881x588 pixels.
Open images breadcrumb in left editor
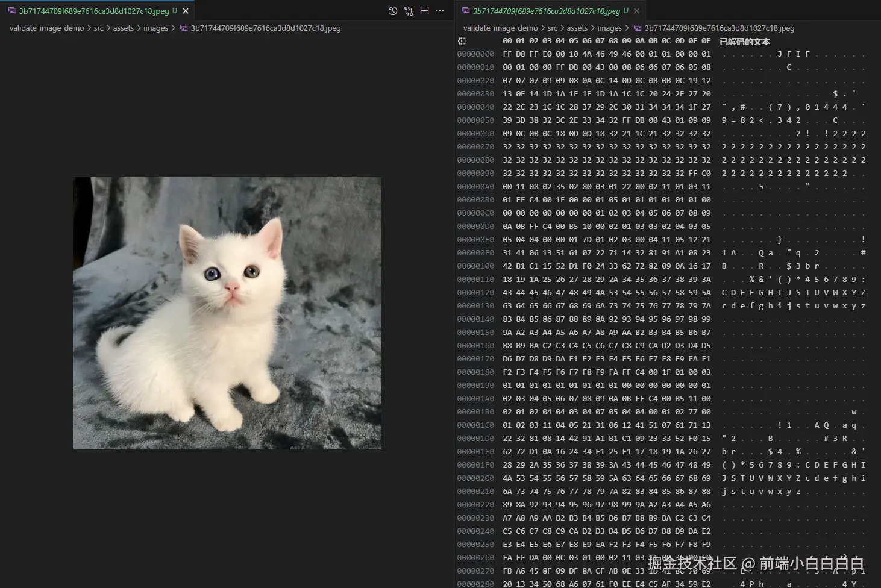tap(155, 28)
